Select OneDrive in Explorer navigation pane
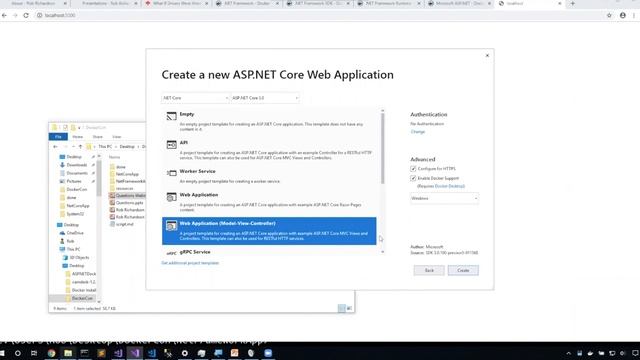This screenshot has width=640, height=360. (75, 233)
